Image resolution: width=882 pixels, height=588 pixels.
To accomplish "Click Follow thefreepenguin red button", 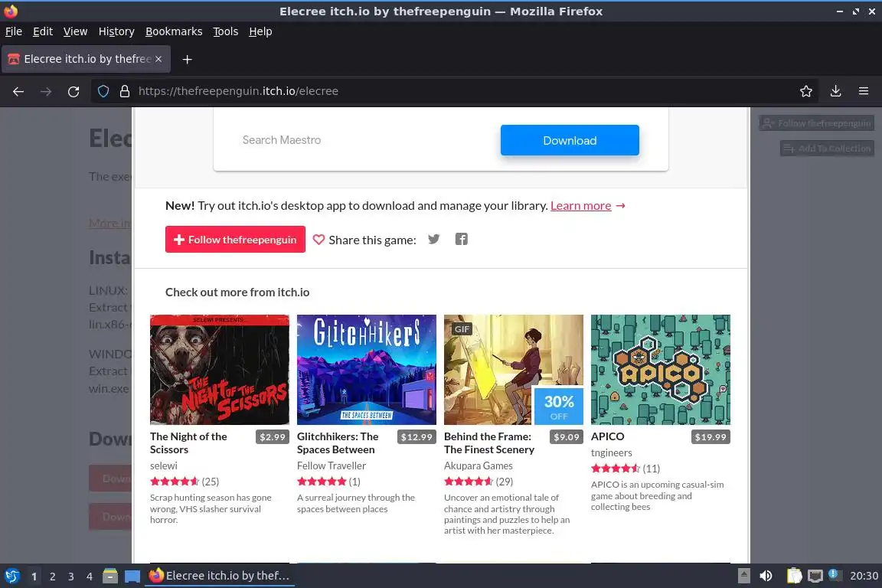I will tap(235, 239).
